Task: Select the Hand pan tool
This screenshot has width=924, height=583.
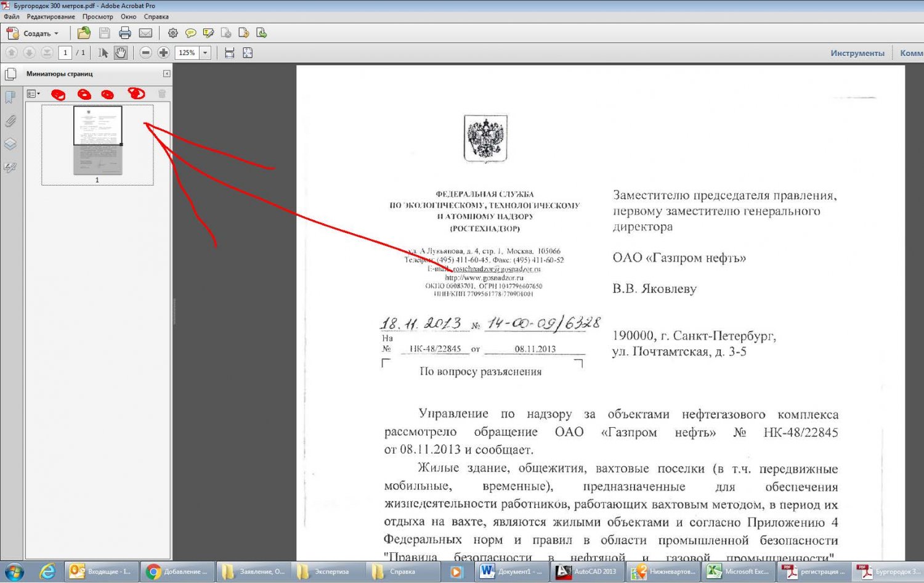Action: (x=121, y=53)
